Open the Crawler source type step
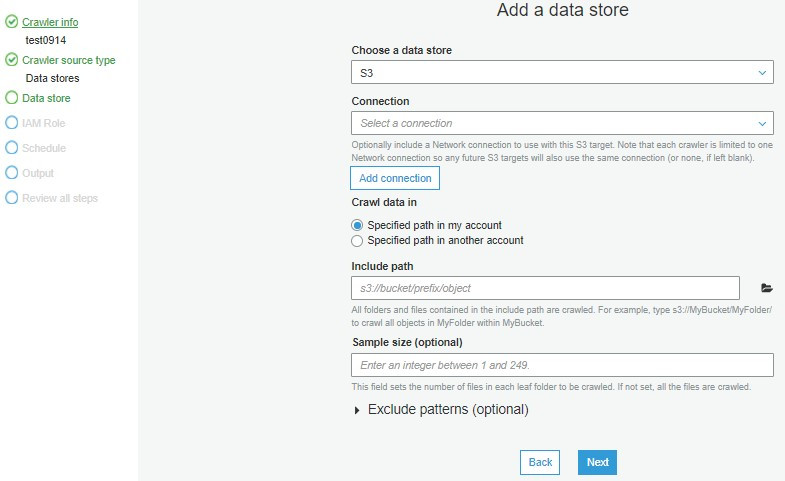Image resolution: width=785 pixels, height=481 pixels. click(68, 60)
